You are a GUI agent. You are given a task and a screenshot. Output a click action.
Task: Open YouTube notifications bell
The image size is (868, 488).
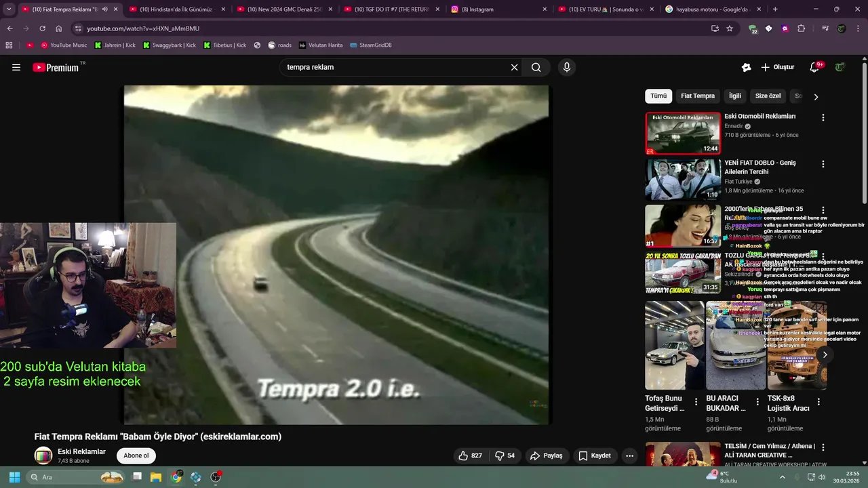[814, 67]
